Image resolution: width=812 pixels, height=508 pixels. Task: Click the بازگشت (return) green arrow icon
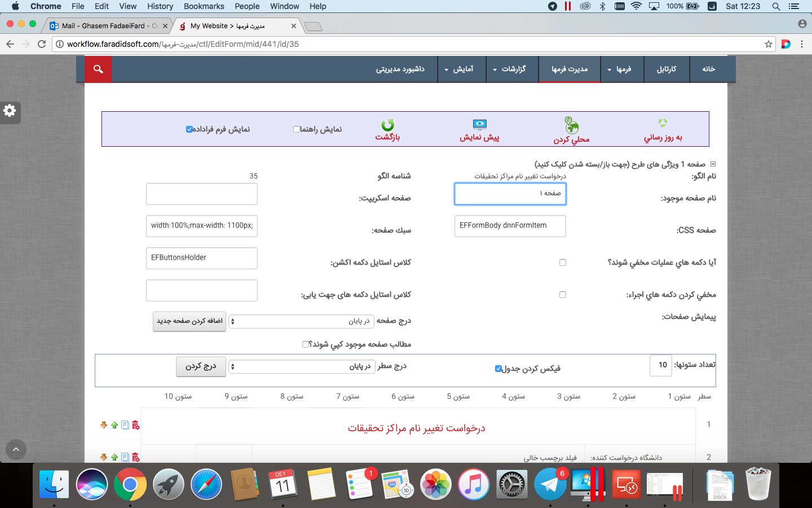pyautogui.click(x=387, y=125)
